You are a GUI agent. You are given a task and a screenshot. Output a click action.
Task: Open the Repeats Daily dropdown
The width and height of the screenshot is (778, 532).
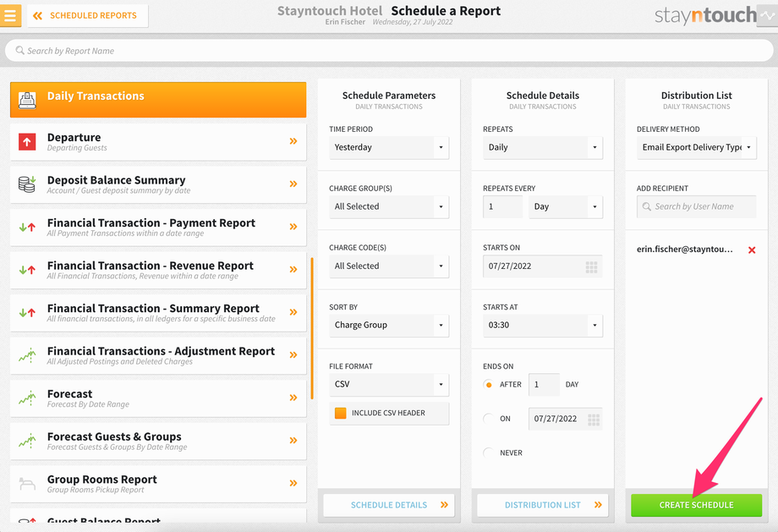coord(543,147)
